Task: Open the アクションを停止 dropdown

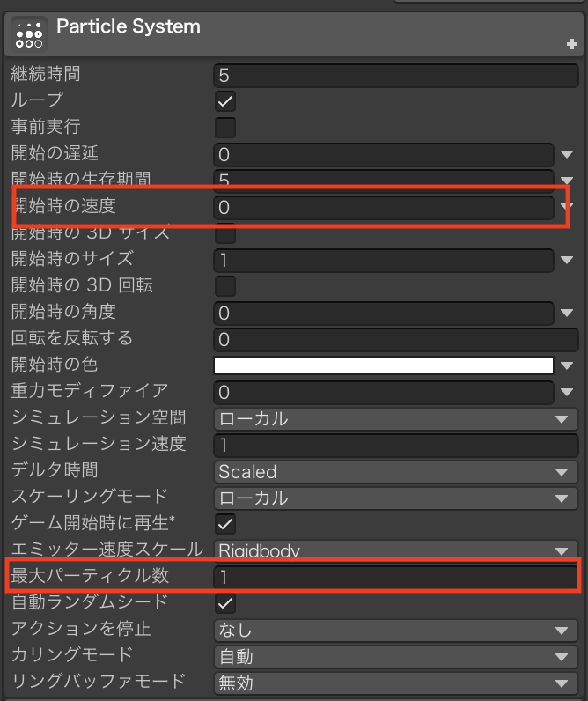Action: point(396,630)
